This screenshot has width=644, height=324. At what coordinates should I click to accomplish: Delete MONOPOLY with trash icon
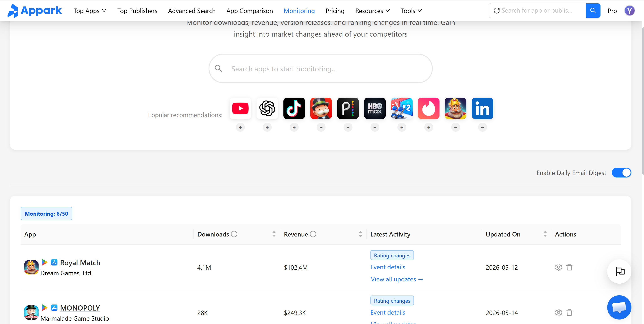click(569, 313)
